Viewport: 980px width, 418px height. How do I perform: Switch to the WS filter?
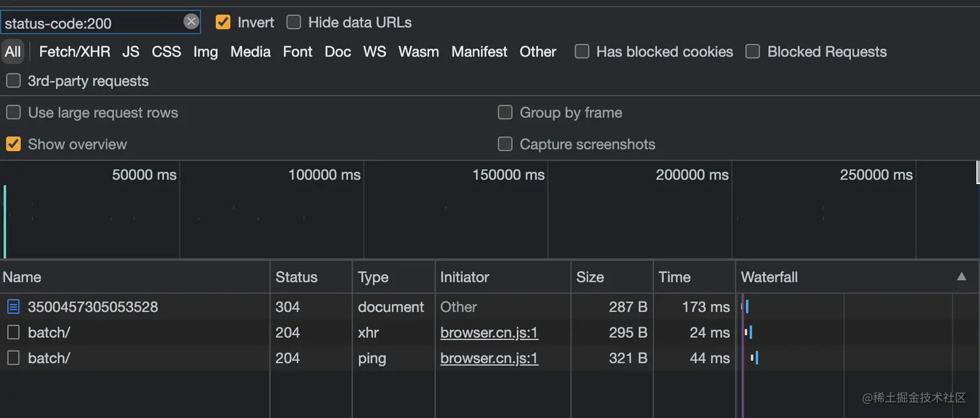click(375, 52)
